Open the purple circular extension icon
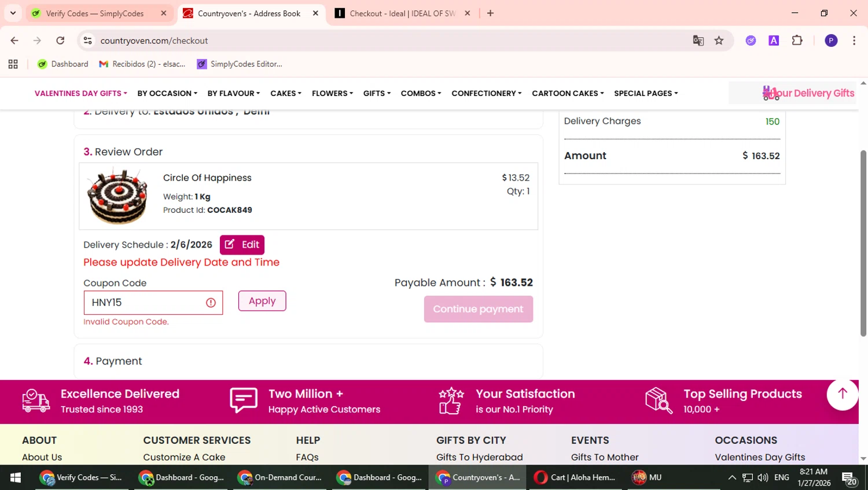This screenshot has height=490, width=868. click(x=751, y=40)
